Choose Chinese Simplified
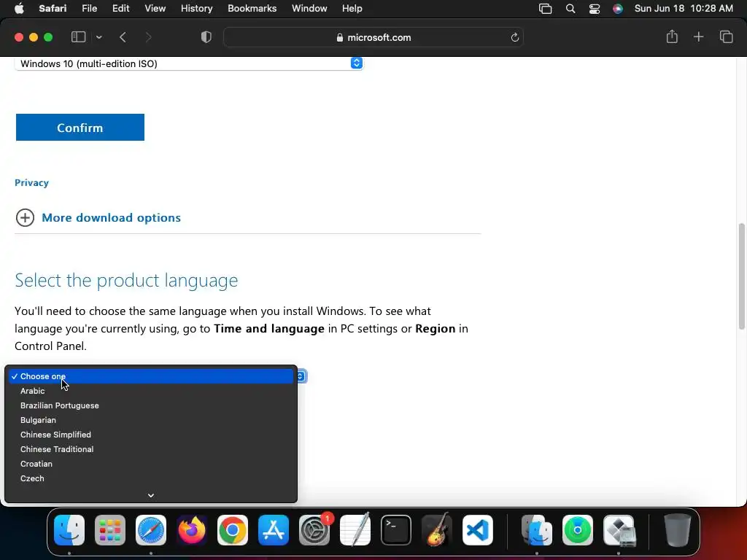747x560 pixels. pyautogui.click(x=150, y=435)
